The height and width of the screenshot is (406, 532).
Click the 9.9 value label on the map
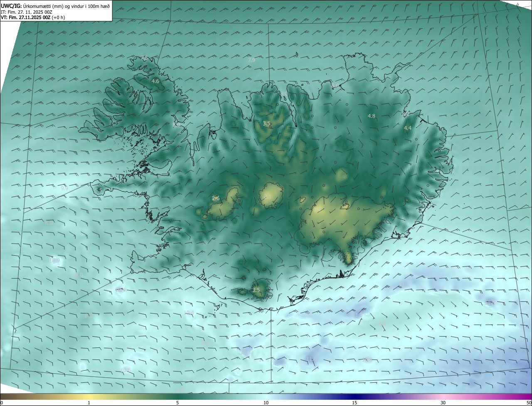[64, 188]
